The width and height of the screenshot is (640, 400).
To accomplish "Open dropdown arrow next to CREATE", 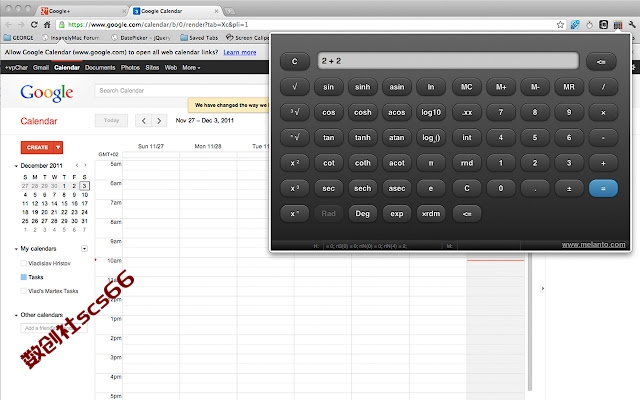I will pos(58,147).
